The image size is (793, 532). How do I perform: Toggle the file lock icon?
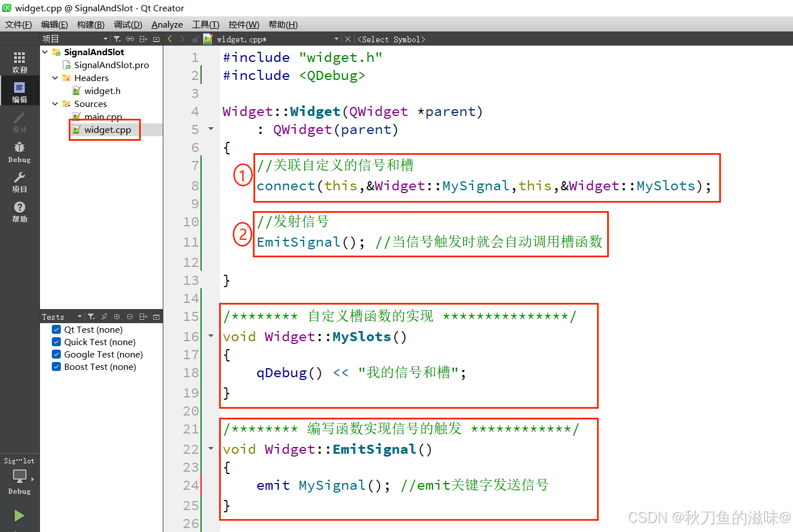(x=195, y=39)
